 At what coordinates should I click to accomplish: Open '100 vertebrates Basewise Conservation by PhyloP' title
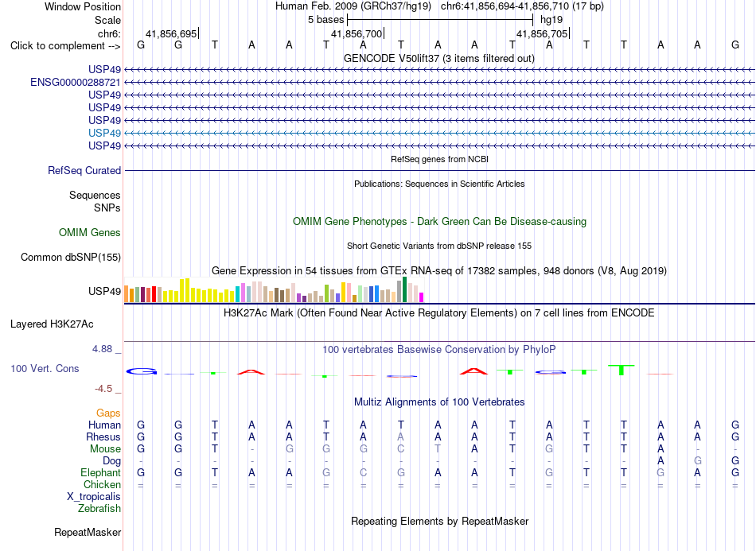pos(439,350)
